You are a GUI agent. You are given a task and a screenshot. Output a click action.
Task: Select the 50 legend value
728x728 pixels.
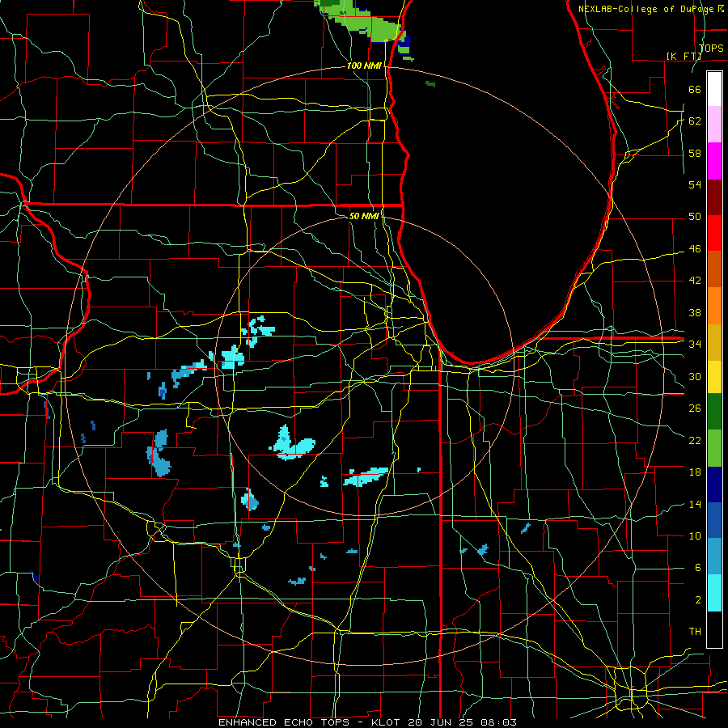pos(695,217)
